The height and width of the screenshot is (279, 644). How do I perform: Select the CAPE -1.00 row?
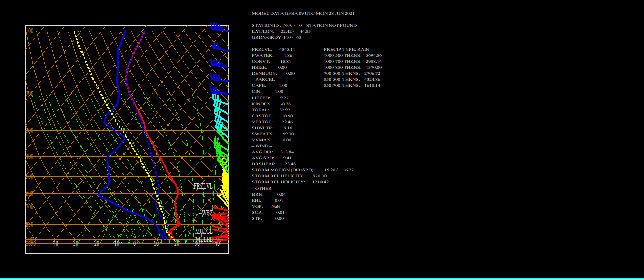pyautogui.click(x=269, y=85)
